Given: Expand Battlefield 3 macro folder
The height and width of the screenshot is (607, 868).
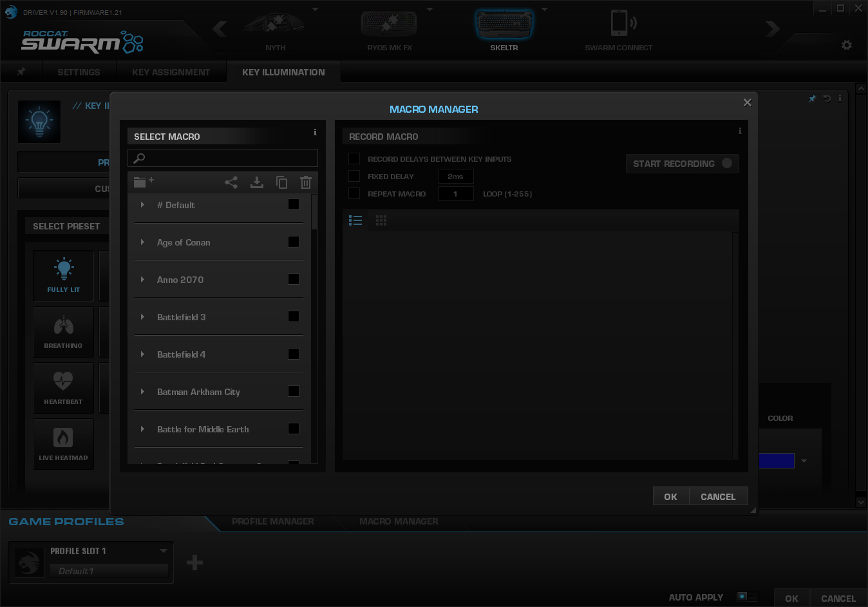Looking at the screenshot, I should tap(142, 317).
